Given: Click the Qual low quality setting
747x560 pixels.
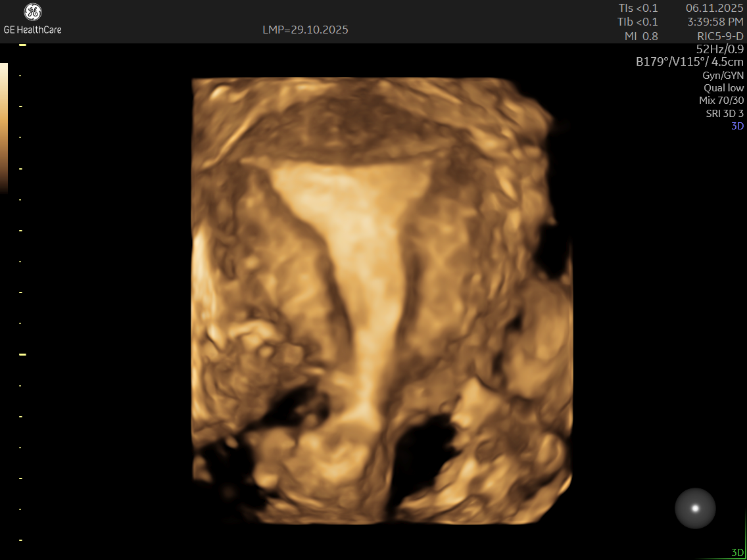Looking at the screenshot, I should [x=723, y=88].
